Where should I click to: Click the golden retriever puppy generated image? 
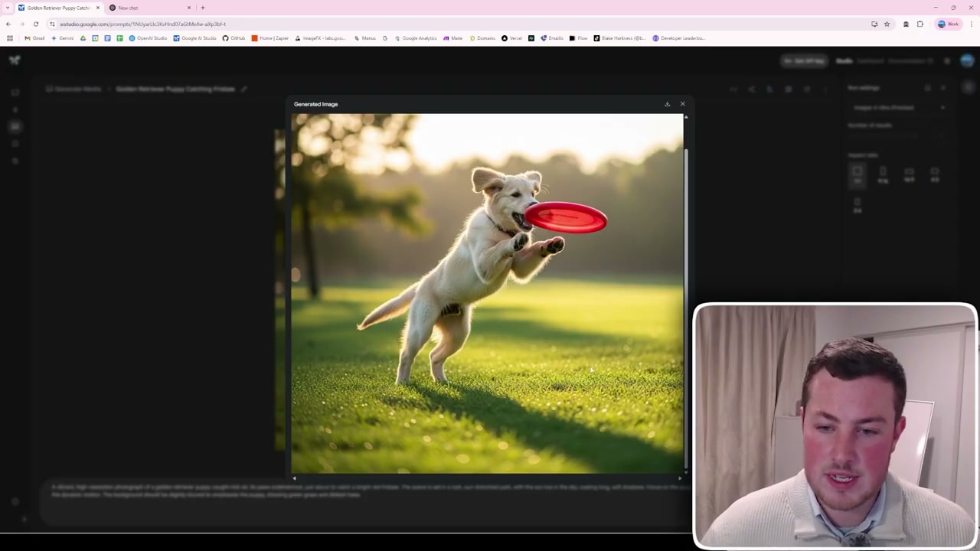click(x=487, y=293)
